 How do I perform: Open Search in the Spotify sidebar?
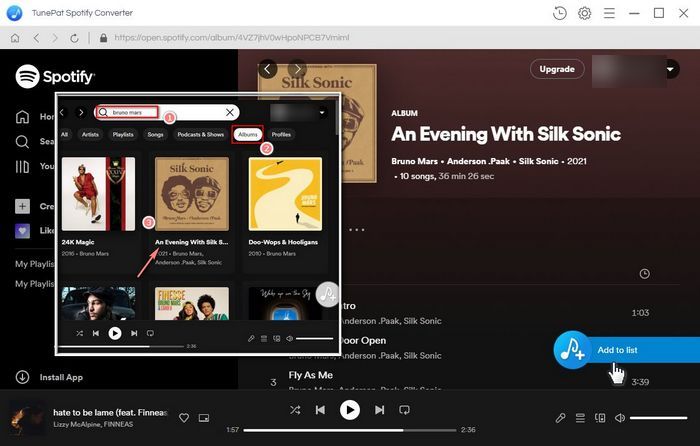coord(22,142)
